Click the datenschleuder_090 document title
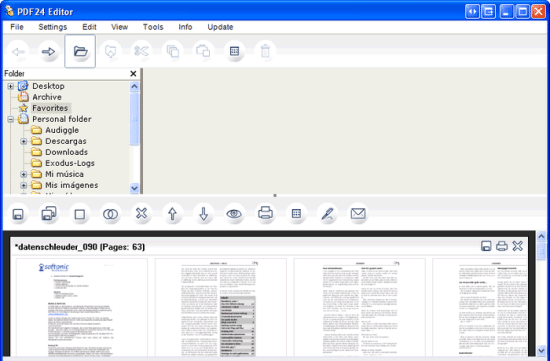 click(80, 247)
